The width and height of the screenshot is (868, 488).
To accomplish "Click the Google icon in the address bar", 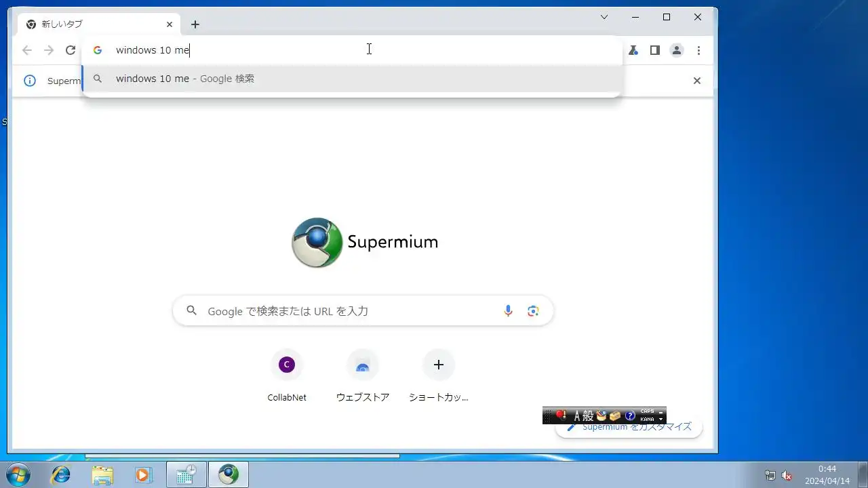I will tap(98, 50).
